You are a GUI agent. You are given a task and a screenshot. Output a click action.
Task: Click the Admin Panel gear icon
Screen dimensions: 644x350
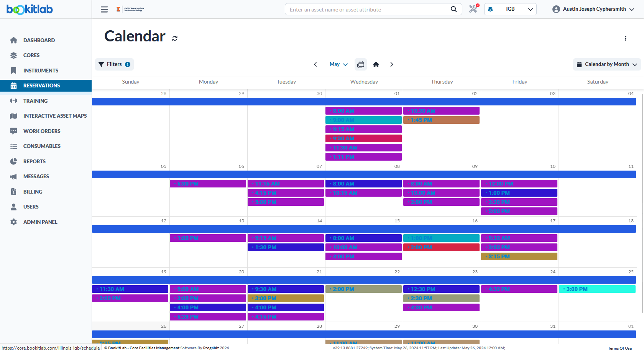[x=14, y=222]
